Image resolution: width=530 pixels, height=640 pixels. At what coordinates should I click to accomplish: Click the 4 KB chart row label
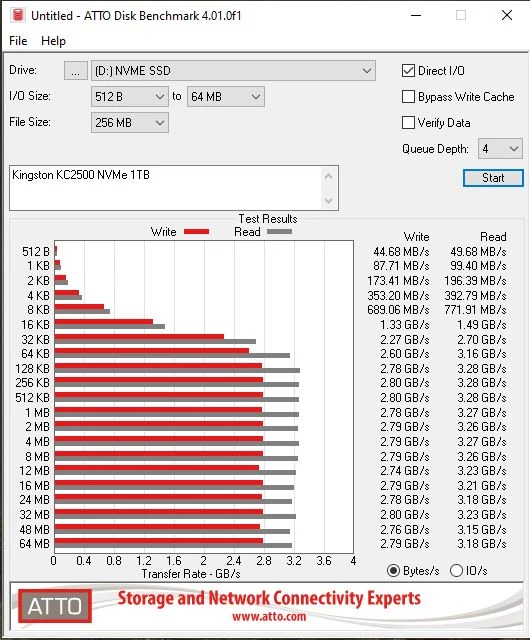38,296
